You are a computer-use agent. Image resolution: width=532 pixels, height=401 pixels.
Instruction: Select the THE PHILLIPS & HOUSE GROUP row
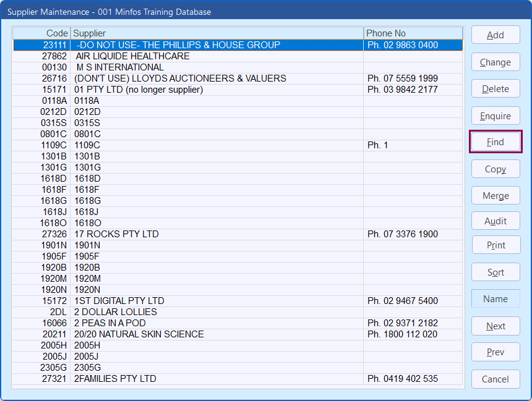238,45
